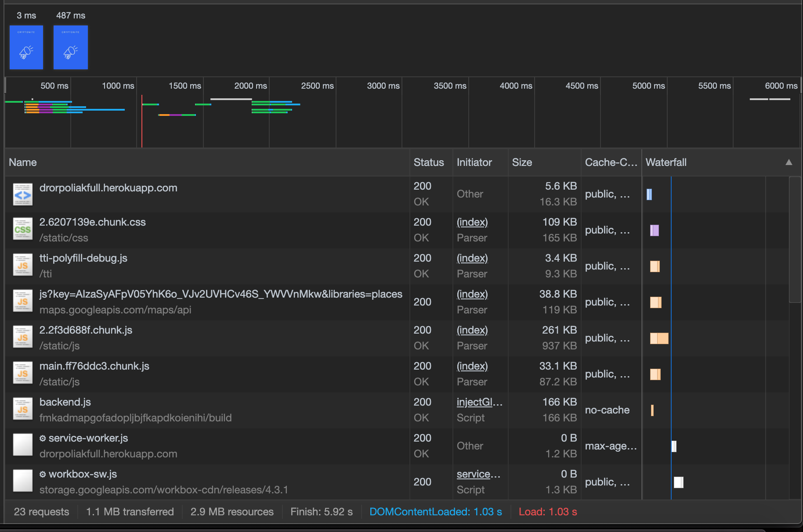Sort requests by the Size column
Image resolution: width=803 pixels, height=532 pixels.
coord(544,162)
